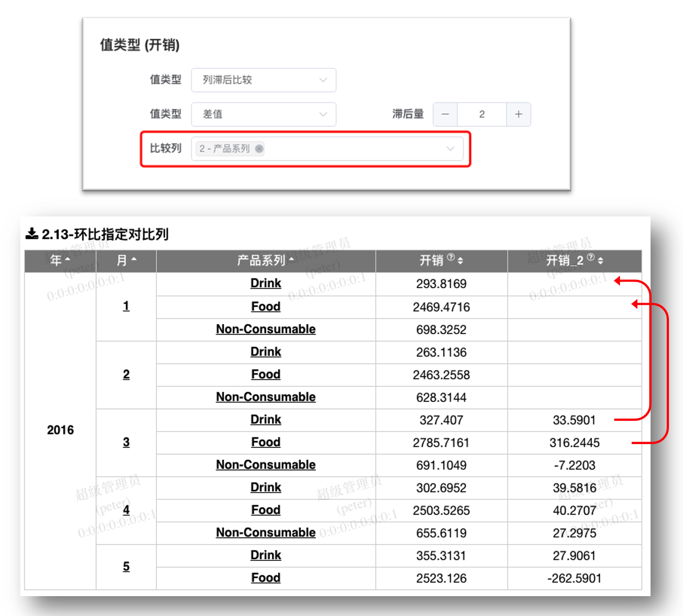This screenshot has width=683, height=616.
Task: Click the help icon next to 开销_2 header
Action: click(x=590, y=257)
